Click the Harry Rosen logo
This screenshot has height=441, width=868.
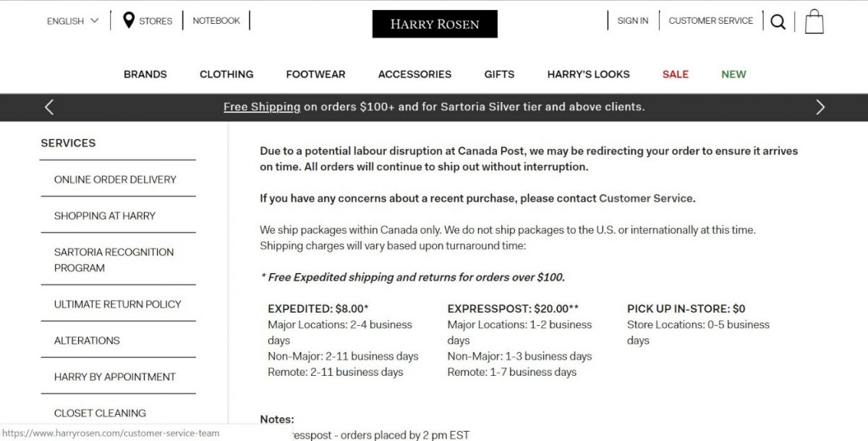tap(435, 24)
